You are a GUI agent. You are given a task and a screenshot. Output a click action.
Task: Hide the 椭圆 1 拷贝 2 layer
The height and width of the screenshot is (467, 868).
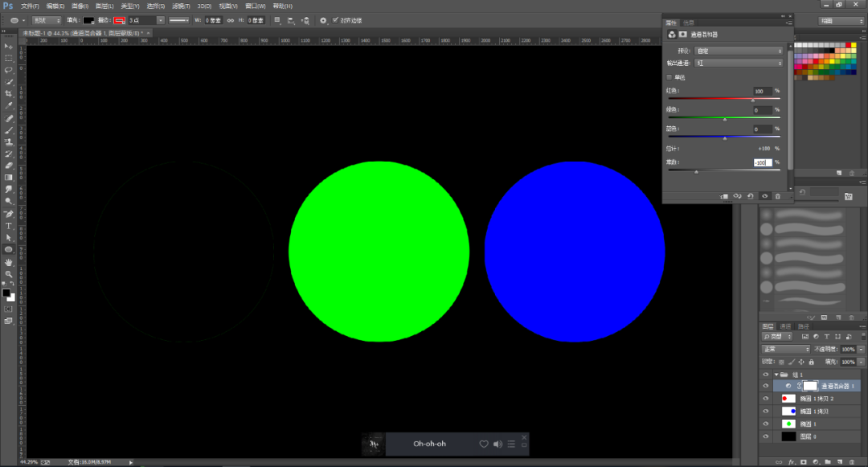[x=766, y=399]
